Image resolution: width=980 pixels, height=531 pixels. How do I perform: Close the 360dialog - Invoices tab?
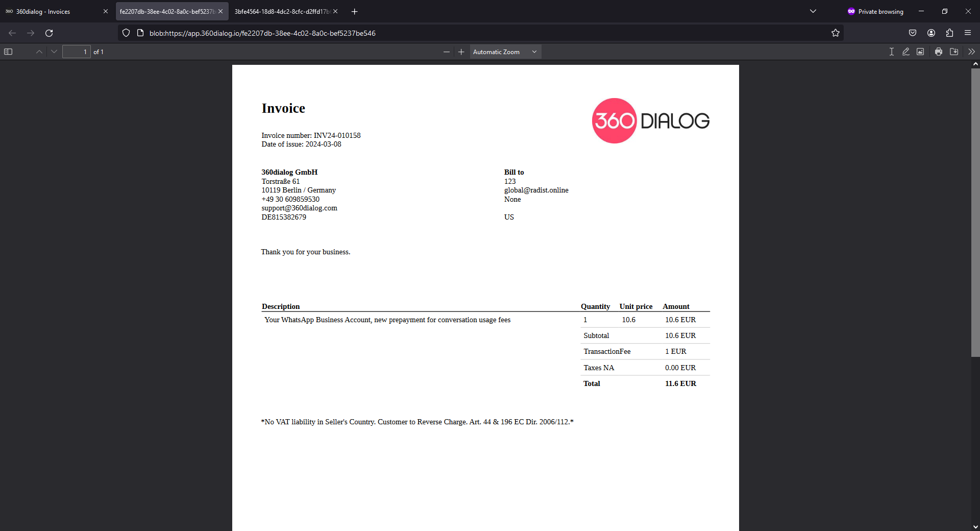[x=106, y=11]
